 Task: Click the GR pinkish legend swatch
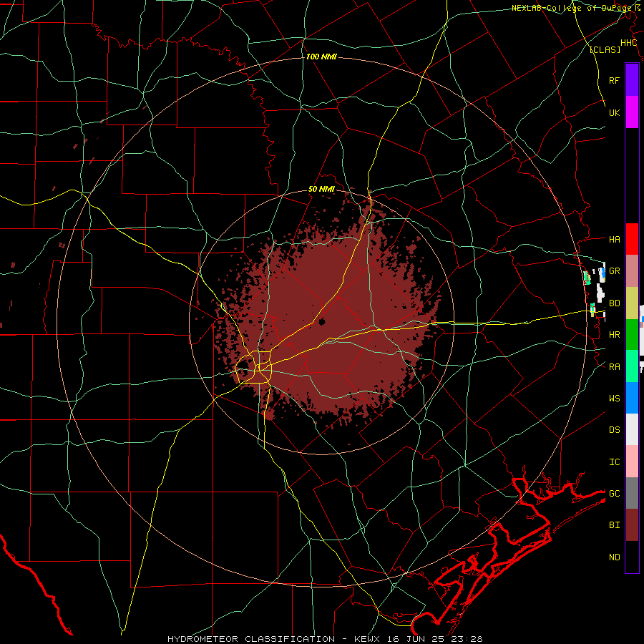[632, 270]
